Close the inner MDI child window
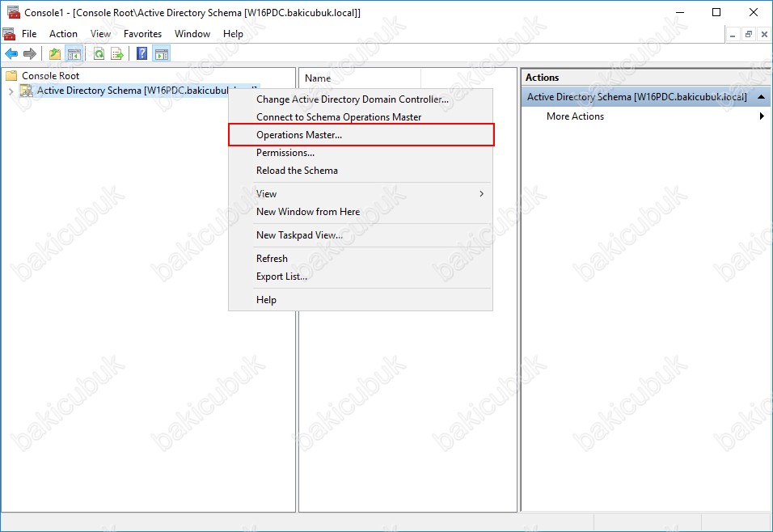773x532 pixels. 764,34
